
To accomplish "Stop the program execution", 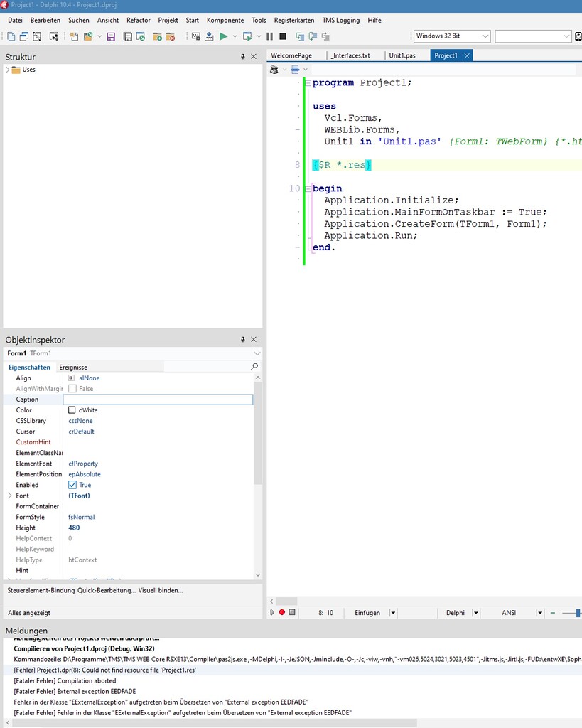I will click(282, 36).
